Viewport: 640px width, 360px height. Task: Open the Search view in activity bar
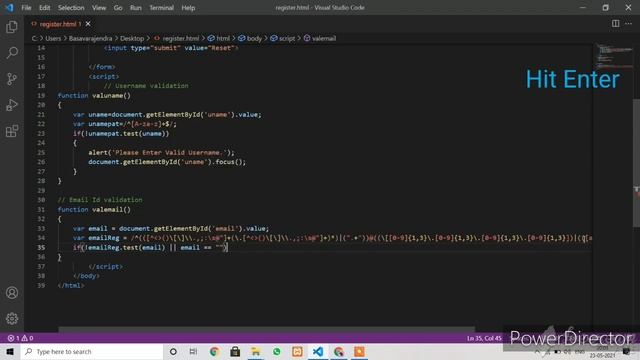pos(12,53)
